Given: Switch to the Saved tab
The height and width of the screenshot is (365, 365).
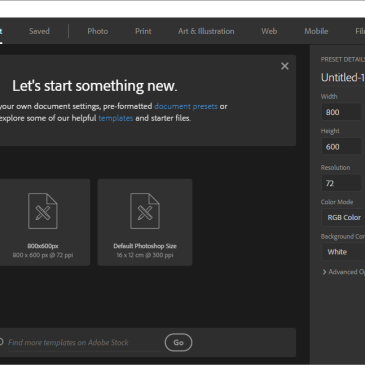Looking at the screenshot, I should pos(39,31).
